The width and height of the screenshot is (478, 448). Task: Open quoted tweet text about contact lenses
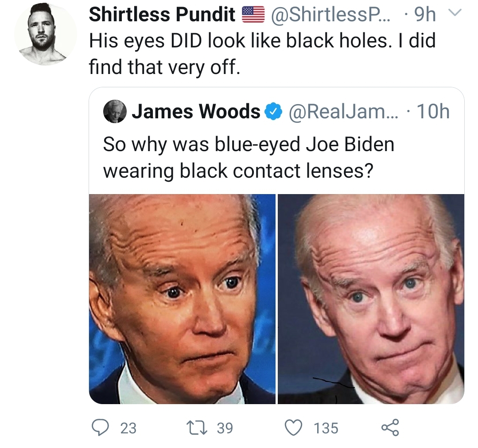click(x=249, y=158)
